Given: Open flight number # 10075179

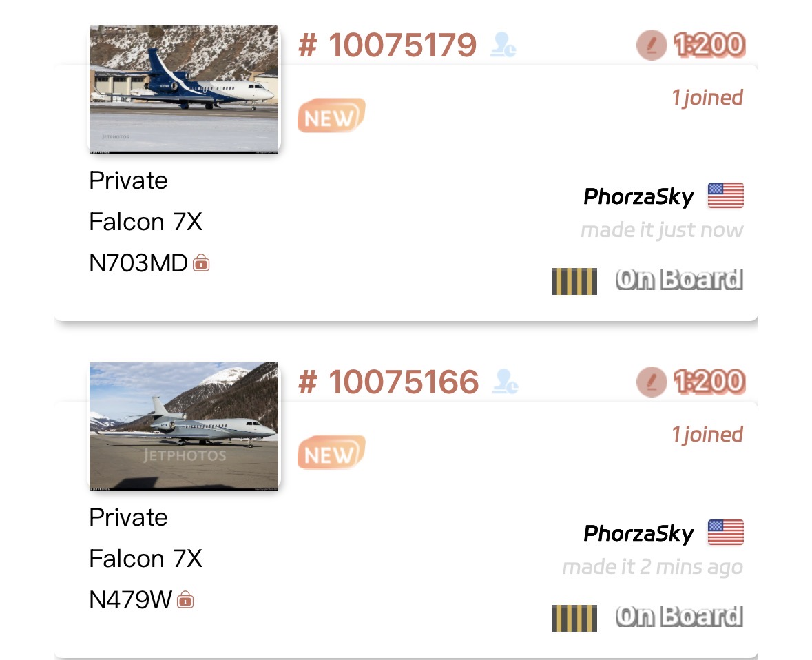Looking at the screenshot, I should click(x=388, y=45).
